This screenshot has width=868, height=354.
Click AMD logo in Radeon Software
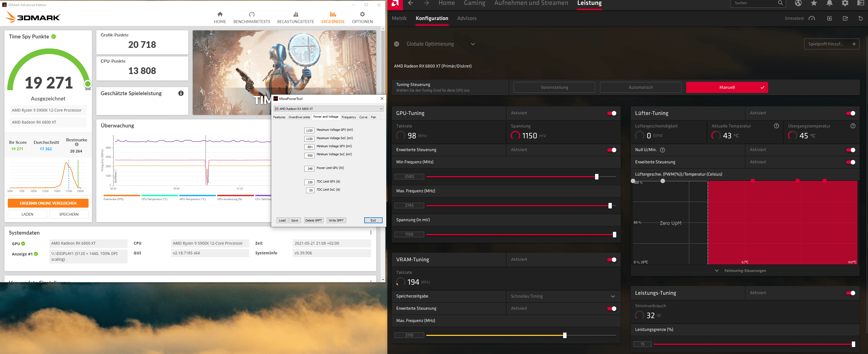395,3
